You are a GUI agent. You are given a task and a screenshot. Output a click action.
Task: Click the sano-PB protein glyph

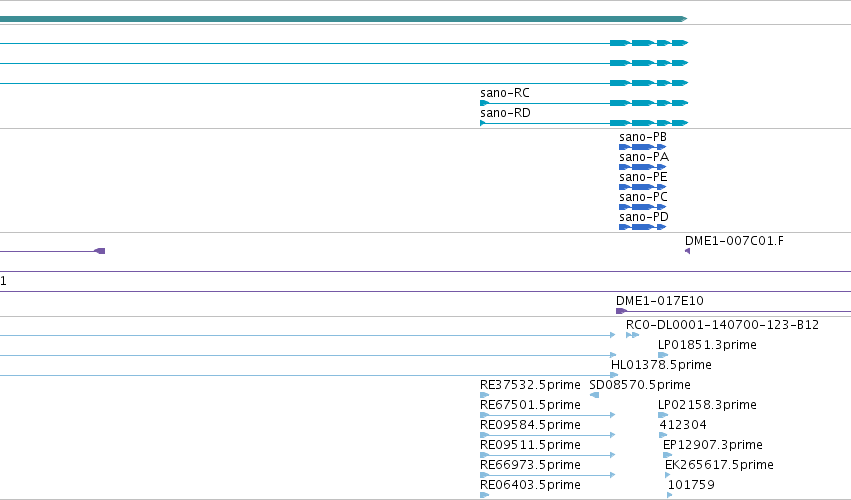pyautogui.click(x=643, y=147)
